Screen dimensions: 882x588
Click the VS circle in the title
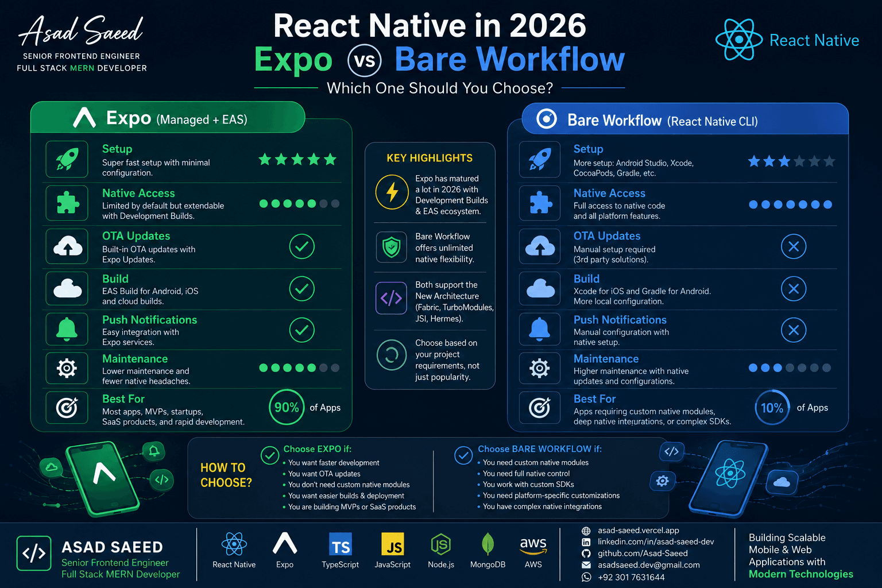[x=365, y=60]
